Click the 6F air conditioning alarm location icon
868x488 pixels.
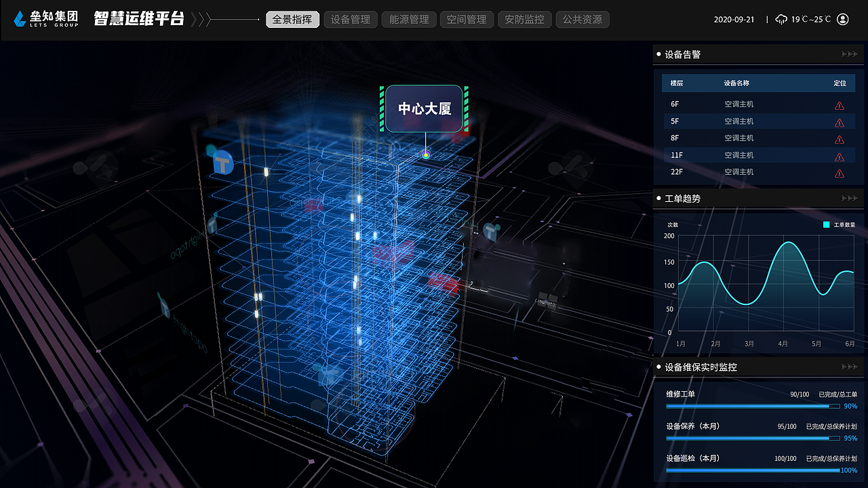pyautogui.click(x=840, y=105)
